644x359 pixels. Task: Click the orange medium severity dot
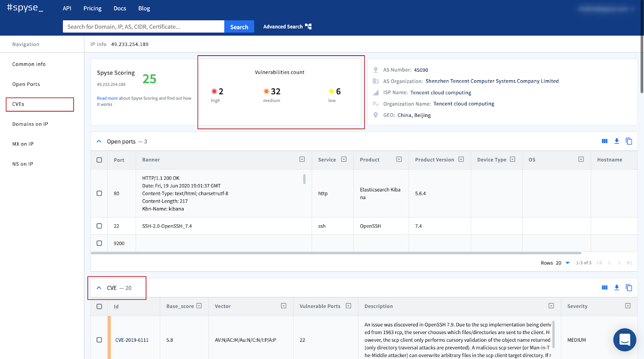tap(266, 91)
